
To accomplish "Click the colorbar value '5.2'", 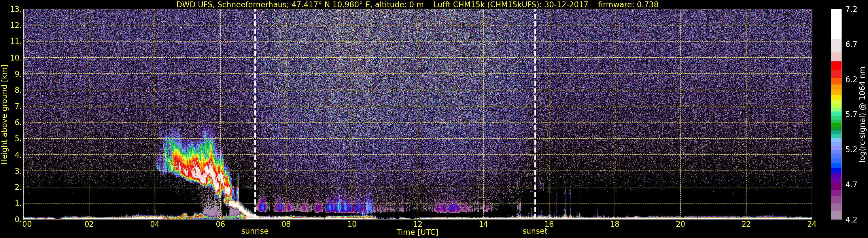I will point(851,149).
